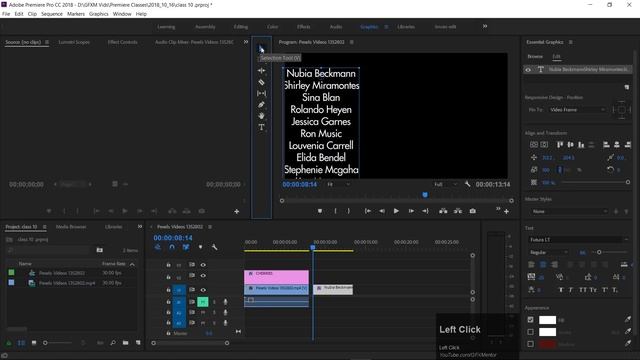Open Program monitor settings wrench
The width and height of the screenshot is (640, 360).
[467, 184]
